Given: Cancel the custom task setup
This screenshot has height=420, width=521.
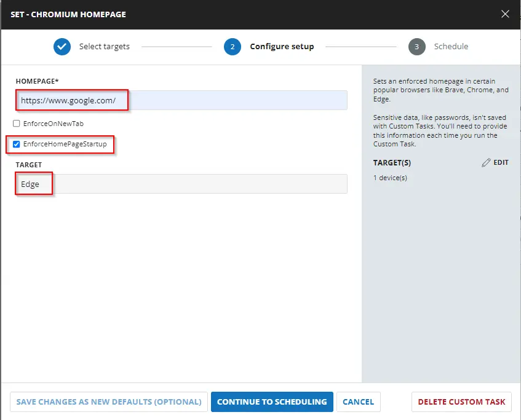Looking at the screenshot, I should pyautogui.click(x=358, y=402).
